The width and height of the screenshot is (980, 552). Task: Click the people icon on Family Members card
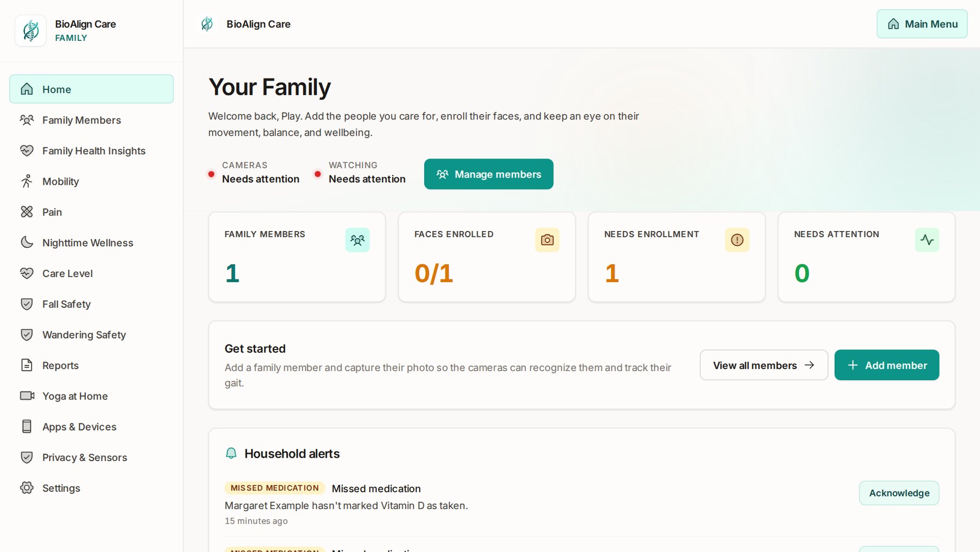[357, 240]
